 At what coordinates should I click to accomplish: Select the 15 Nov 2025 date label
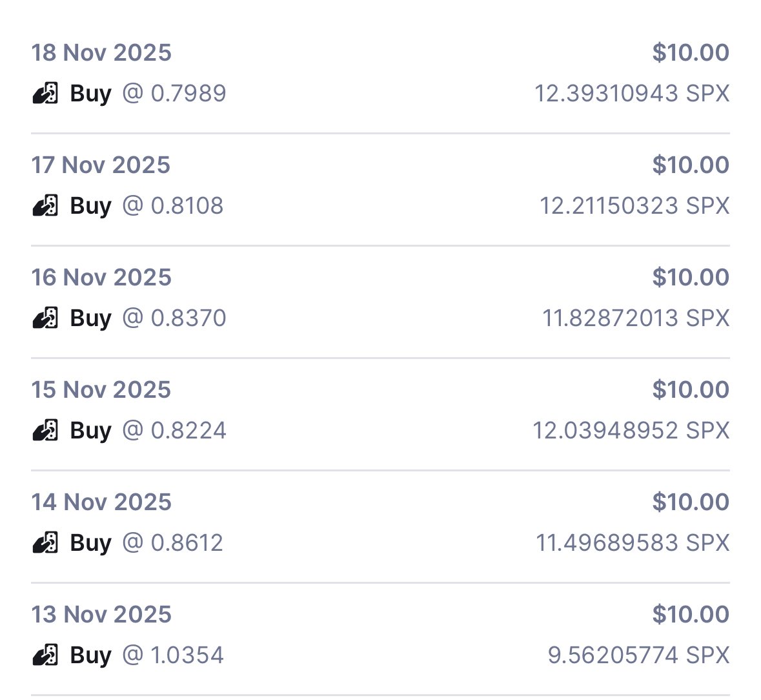101,389
